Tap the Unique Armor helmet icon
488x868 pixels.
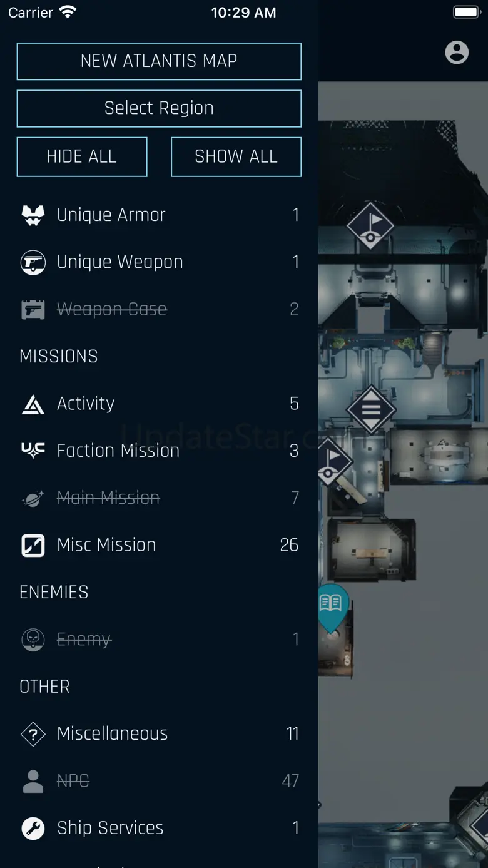(x=33, y=215)
